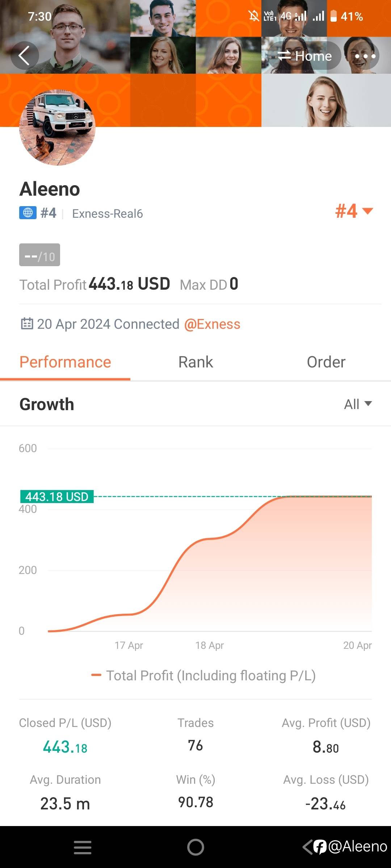
Task: Switch to the Order tab
Action: click(326, 362)
